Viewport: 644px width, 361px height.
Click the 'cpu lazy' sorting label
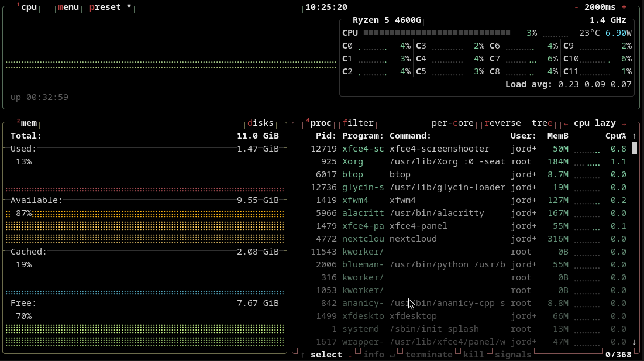[595, 123]
